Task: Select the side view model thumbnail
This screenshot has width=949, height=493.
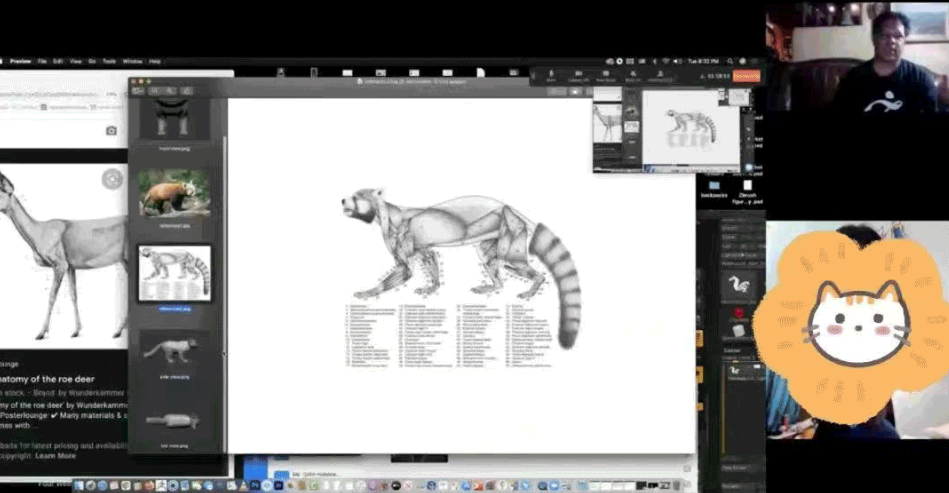Action: pos(174,350)
